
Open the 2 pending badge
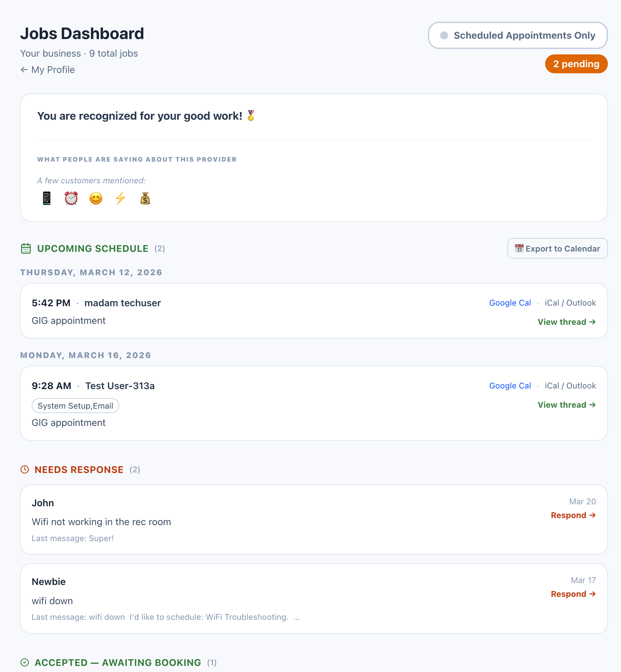tap(576, 64)
